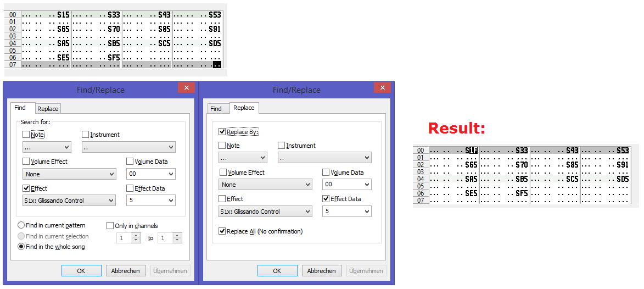
Task: Choose 'Find in the whole song' option
Action: (x=21, y=247)
